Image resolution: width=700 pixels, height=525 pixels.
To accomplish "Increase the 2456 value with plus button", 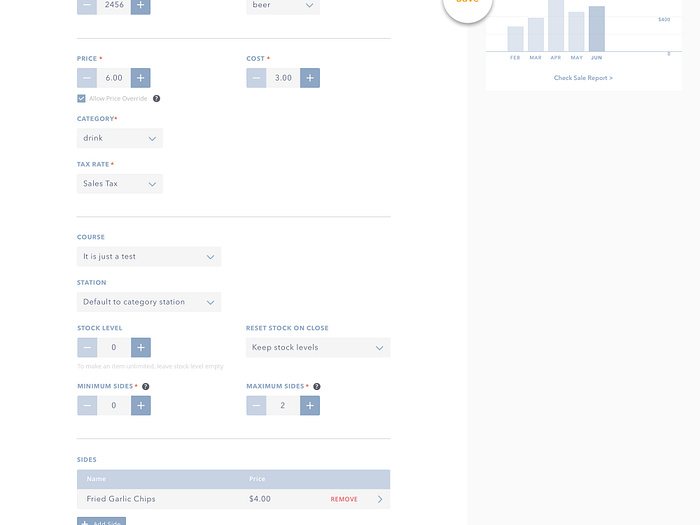I will tap(140, 6).
